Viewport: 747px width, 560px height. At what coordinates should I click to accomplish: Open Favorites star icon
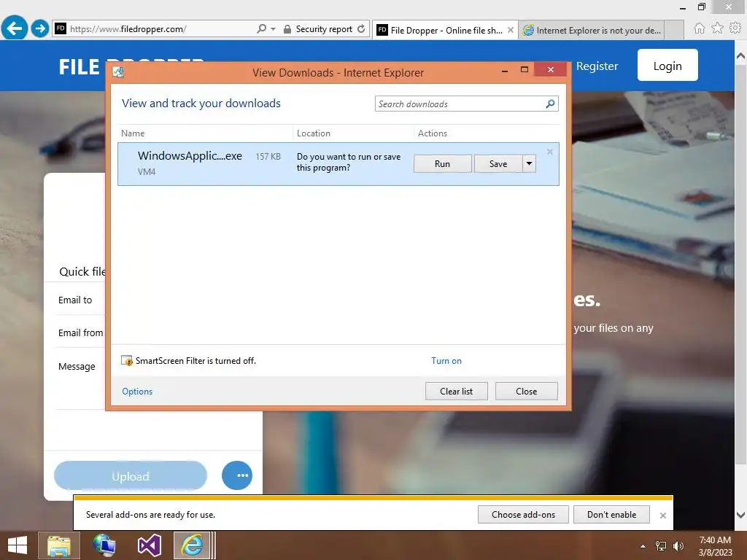(x=717, y=28)
